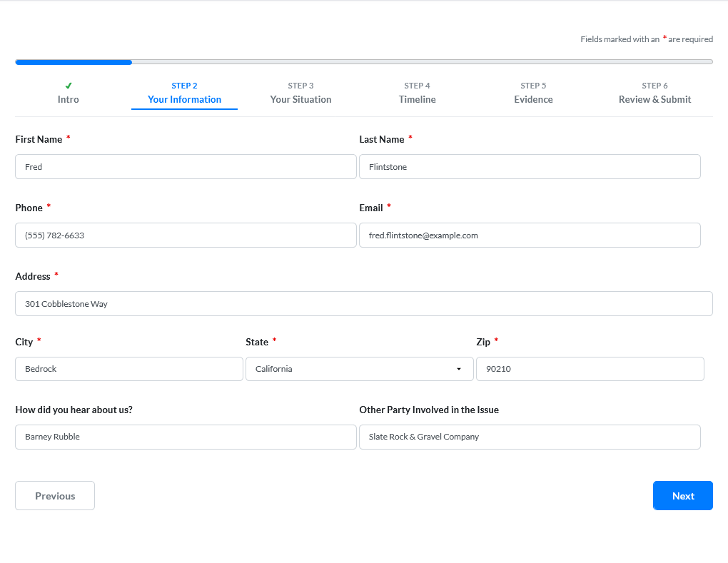Open the Step 4 Timeline tab
The image size is (728, 563).
click(417, 93)
